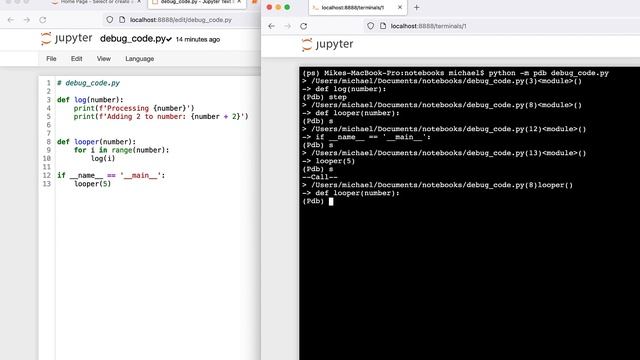Click the page info icon in left address bar
This screenshot has width=640, height=360.
tap(122, 20)
